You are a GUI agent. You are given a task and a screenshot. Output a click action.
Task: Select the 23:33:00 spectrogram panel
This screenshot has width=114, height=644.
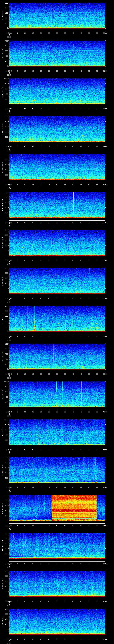pos(57,167)
